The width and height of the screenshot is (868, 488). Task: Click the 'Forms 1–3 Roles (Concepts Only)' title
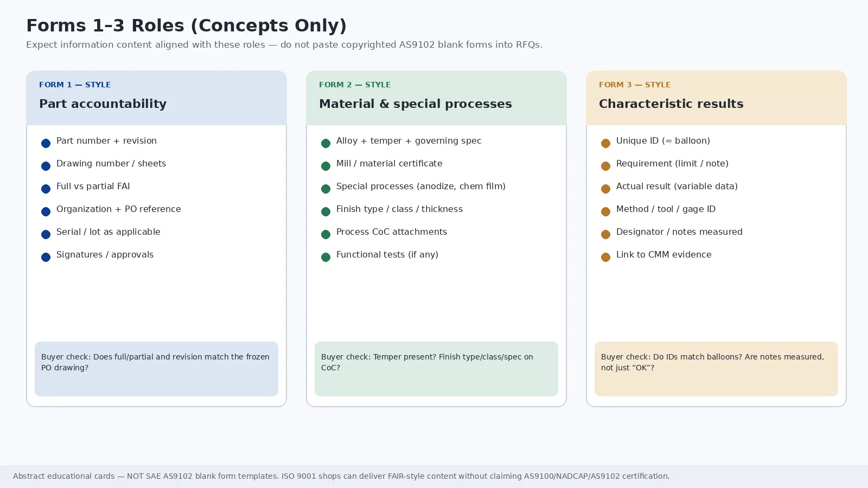(x=187, y=25)
